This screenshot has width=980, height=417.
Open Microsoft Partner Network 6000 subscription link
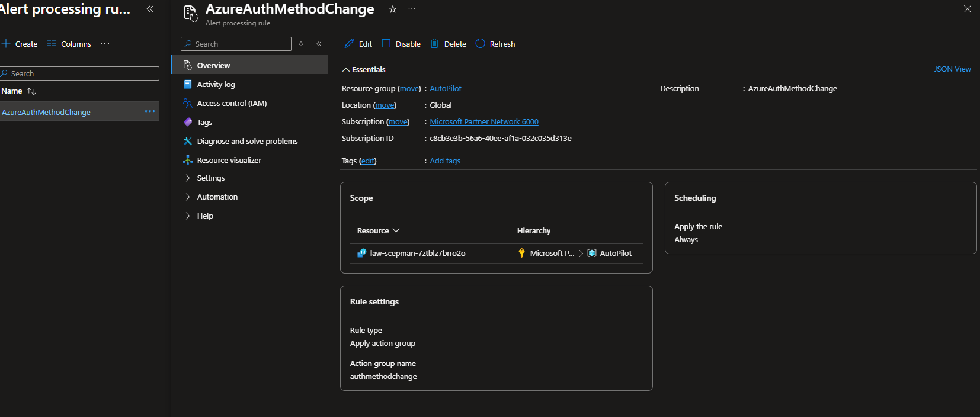484,121
